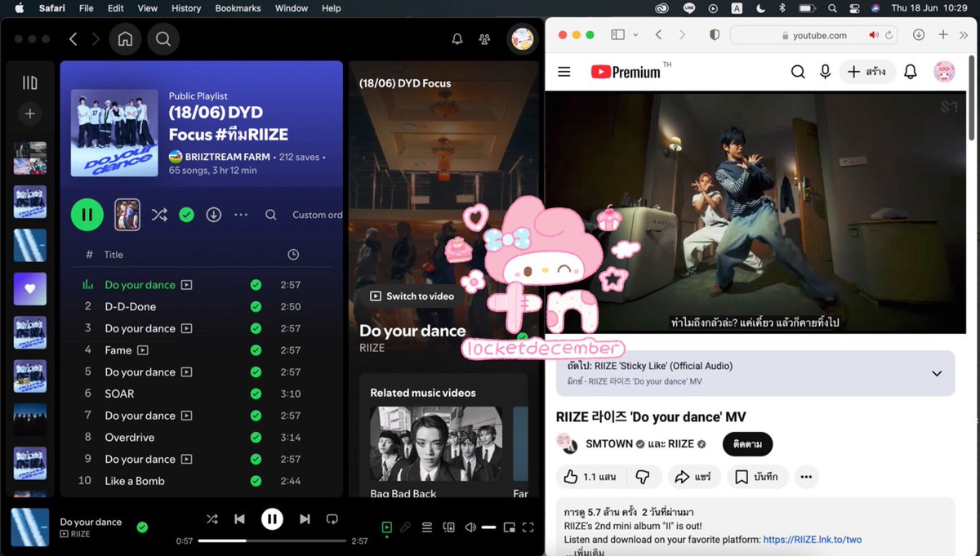Image resolution: width=980 pixels, height=556 pixels.
Task: Toggle playlist shuffle next to pause
Action: (159, 215)
